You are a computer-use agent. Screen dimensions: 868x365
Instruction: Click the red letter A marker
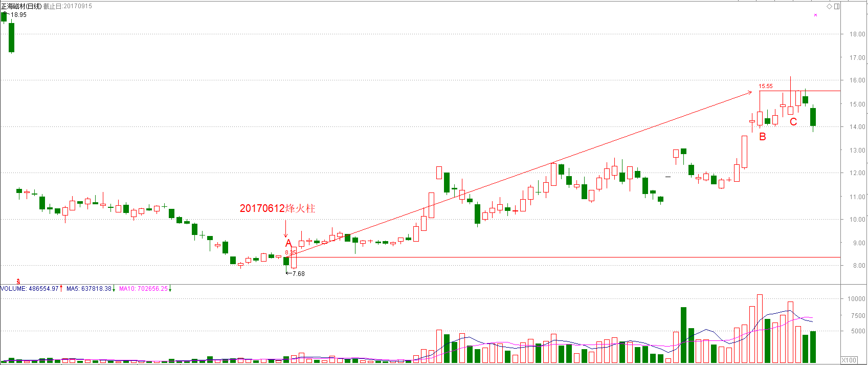point(288,243)
